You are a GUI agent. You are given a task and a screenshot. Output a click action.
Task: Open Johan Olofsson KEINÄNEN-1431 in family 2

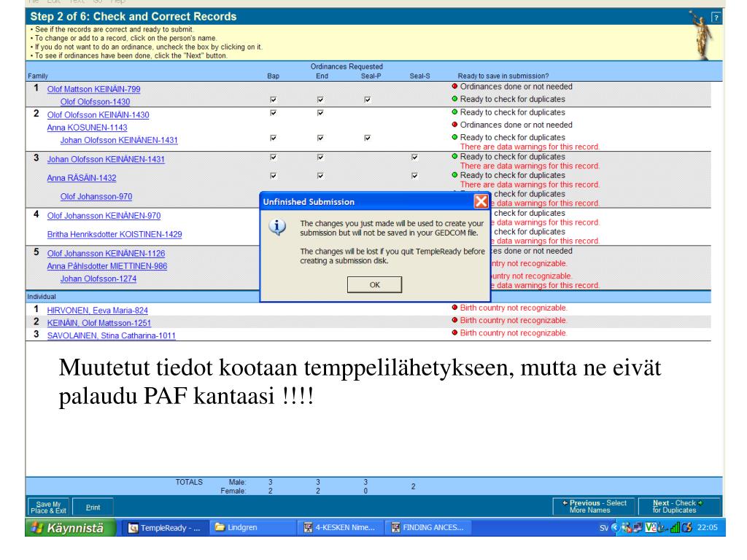click(x=119, y=140)
